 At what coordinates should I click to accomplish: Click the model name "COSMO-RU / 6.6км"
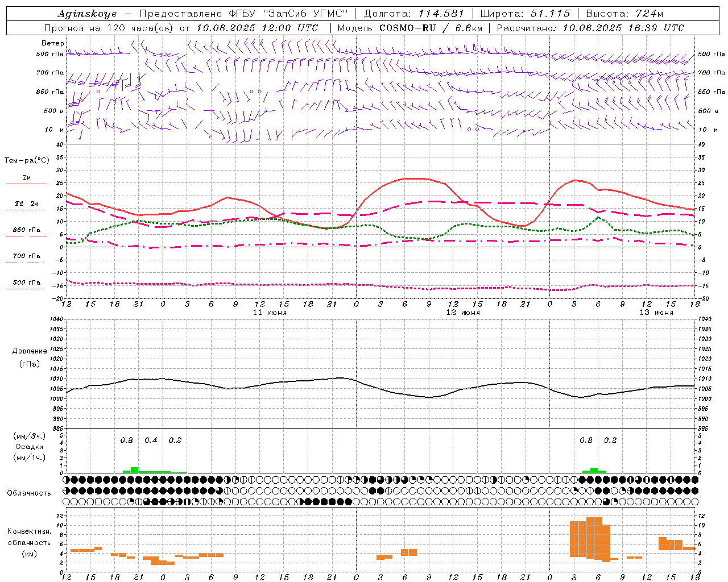[431, 28]
